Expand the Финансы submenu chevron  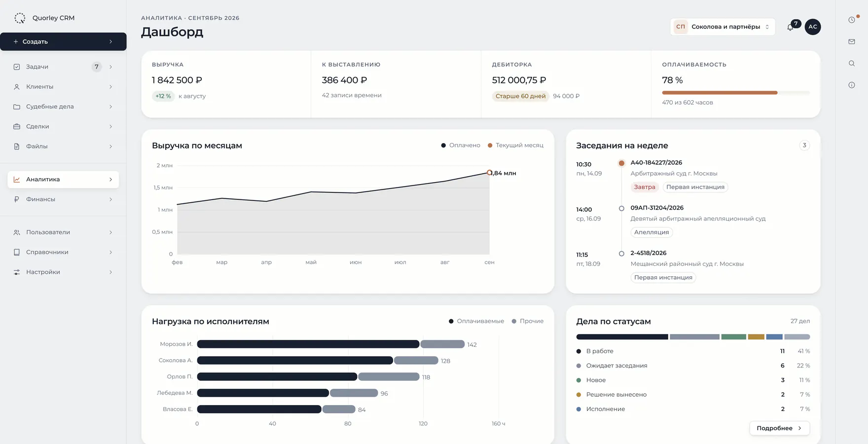(110, 199)
